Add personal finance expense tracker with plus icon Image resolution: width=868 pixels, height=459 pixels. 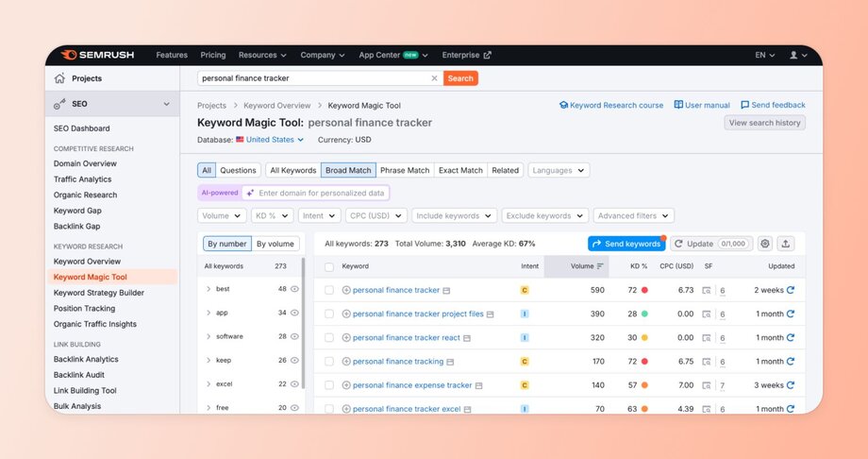(346, 385)
